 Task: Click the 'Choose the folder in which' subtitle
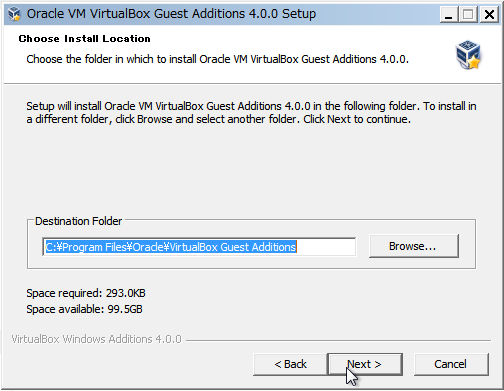217,59
